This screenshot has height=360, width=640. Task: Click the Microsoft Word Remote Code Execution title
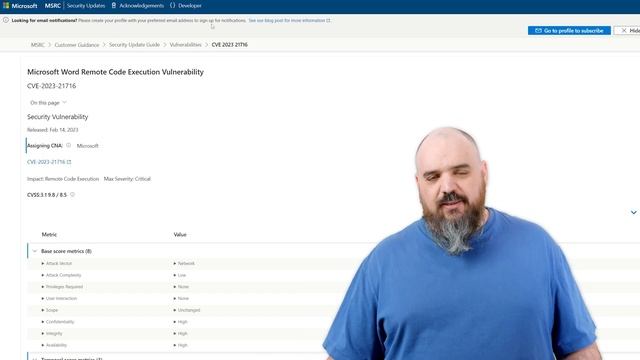click(x=116, y=72)
